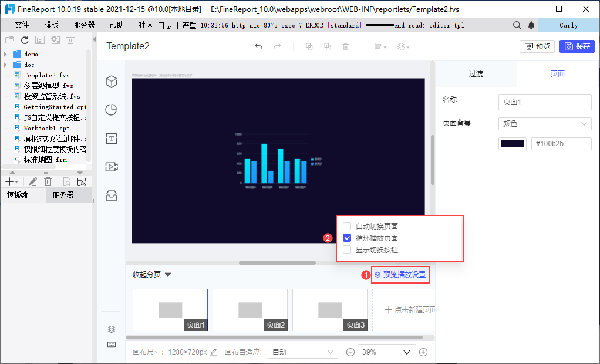Viewport: 600px width, 364px height.
Task: Open the 帮助 menu
Action: (117, 25)
